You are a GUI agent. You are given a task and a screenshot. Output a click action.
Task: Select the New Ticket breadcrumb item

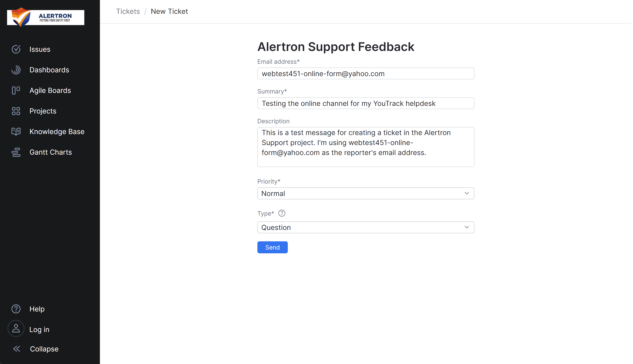coord(169,11)
